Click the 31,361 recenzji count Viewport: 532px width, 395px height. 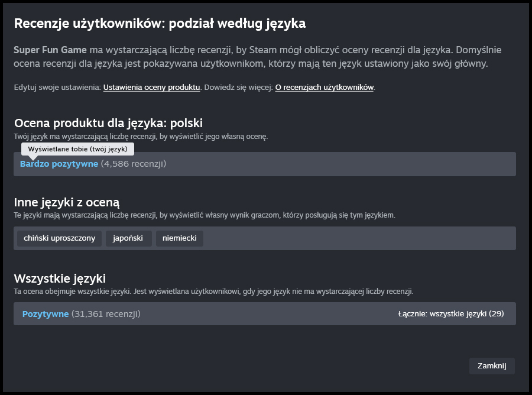[106, 314]
